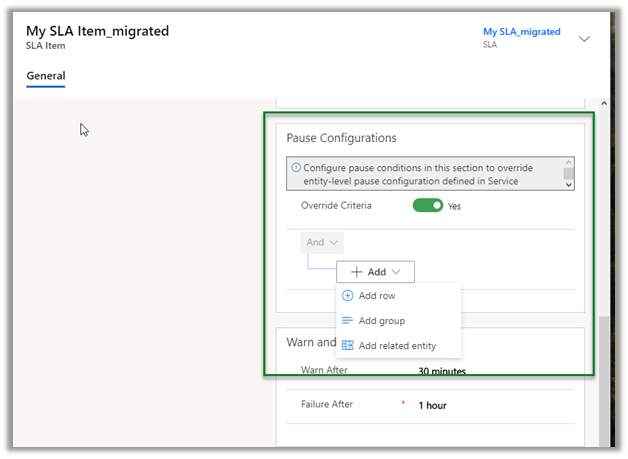This screenshot has height=459, width=628.
Task: Click the Warn After 30 minutes field
Action: click(442, 371)
